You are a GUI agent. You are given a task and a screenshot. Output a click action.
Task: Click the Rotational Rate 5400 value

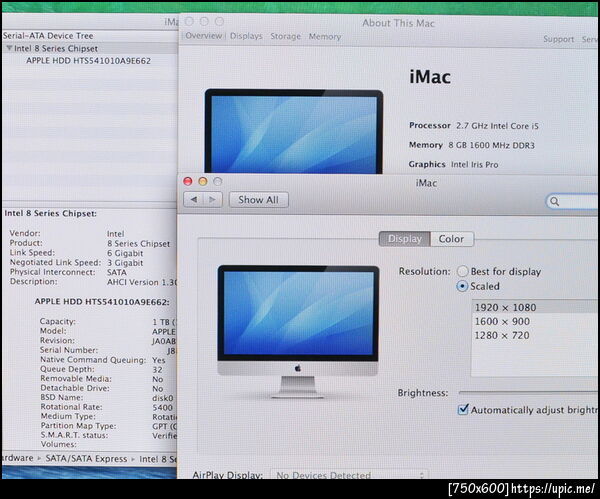click(x=163, y=408)
